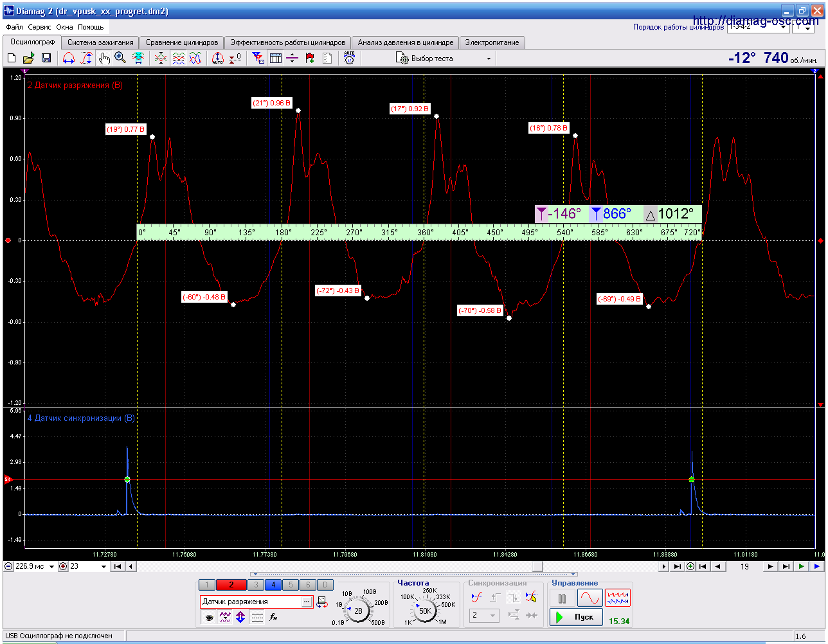
Task: Click the trigger mode icon in Синхронизация
Action: pyautogui.click(x=476, y=598)
